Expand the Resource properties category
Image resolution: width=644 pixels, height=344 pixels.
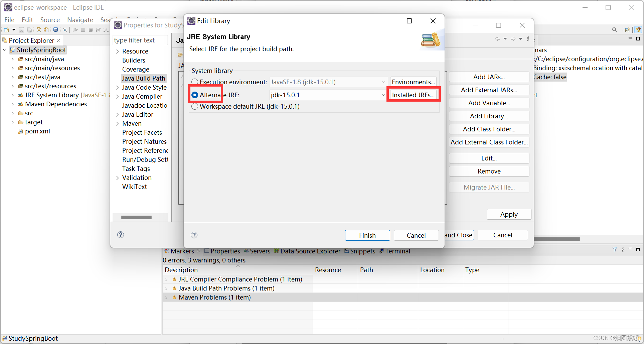click(118, 51)
